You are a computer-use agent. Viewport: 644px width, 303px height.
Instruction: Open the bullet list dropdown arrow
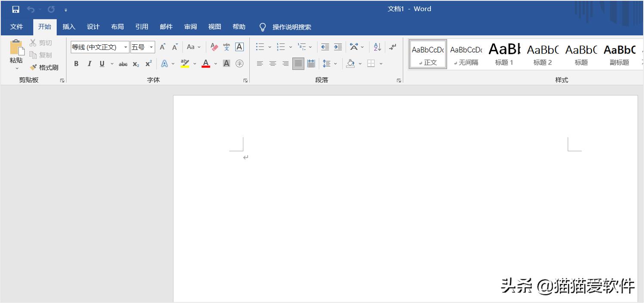(x=269, y=46)
